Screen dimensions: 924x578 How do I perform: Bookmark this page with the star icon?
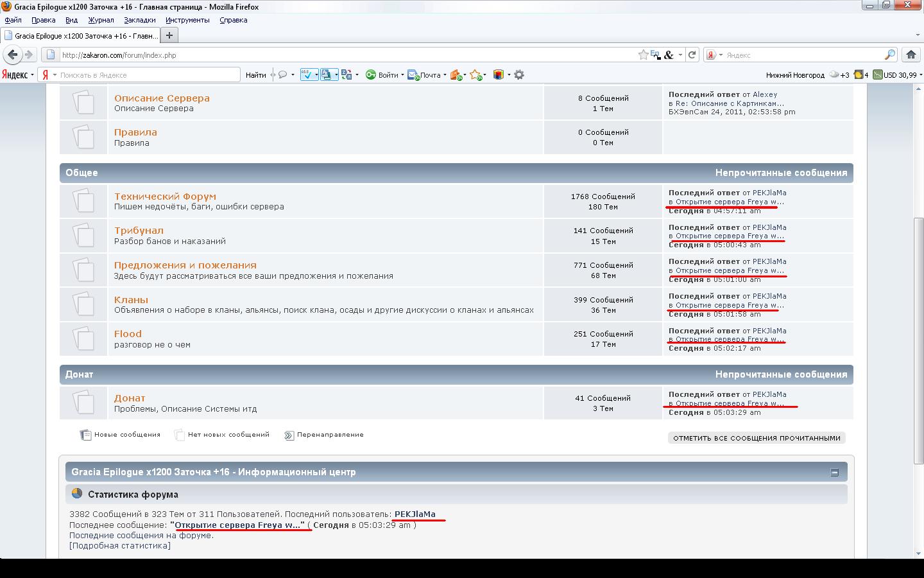pos(643,55)
